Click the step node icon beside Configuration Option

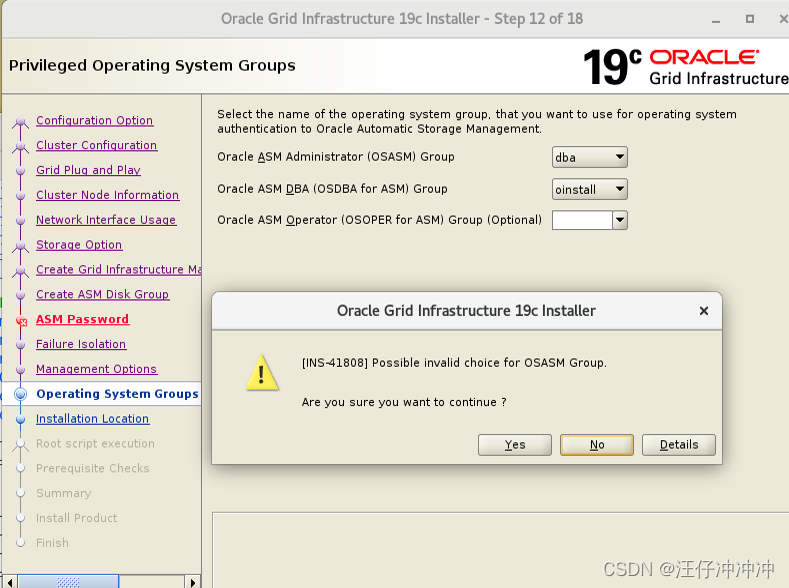pos(21,121)
